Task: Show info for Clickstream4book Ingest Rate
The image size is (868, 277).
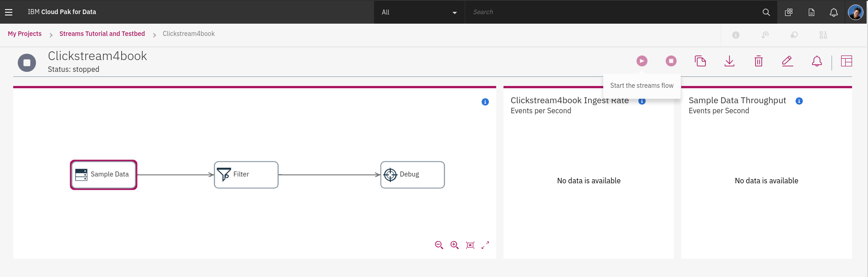Action: coord(642,101)
